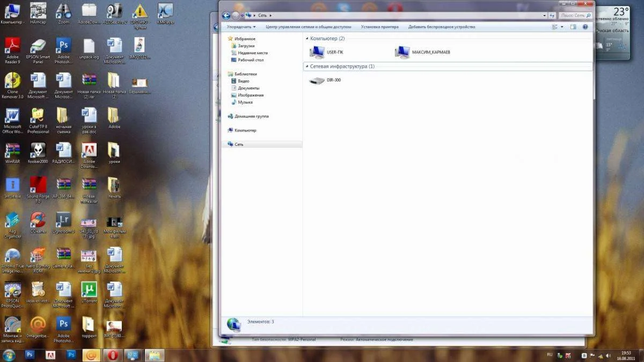Click the arrow after Сеть in address path

[x=272, y=16]
